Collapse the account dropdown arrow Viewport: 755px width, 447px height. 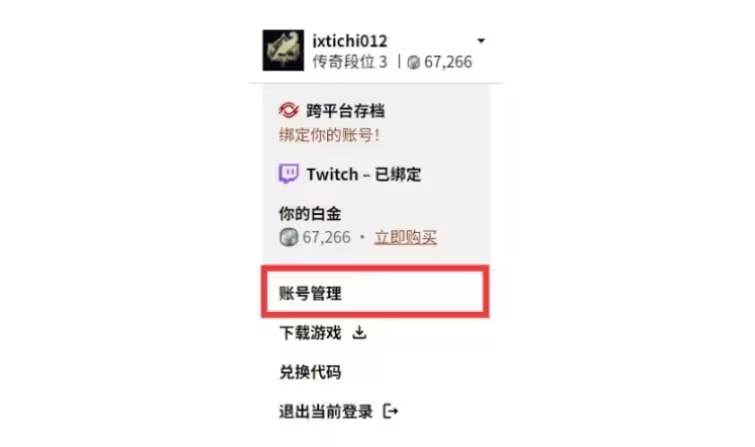point(481,41)
